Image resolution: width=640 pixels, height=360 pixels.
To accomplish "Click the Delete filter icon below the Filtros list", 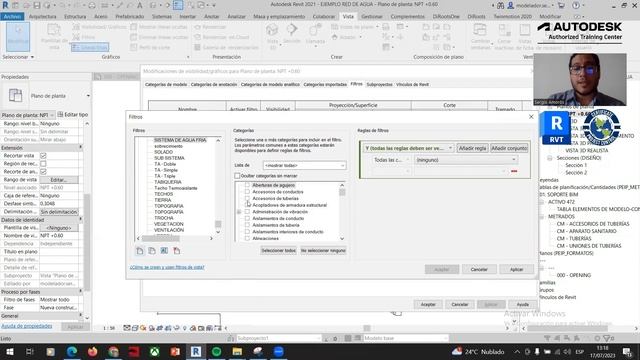I will click(x=176, y=251).
